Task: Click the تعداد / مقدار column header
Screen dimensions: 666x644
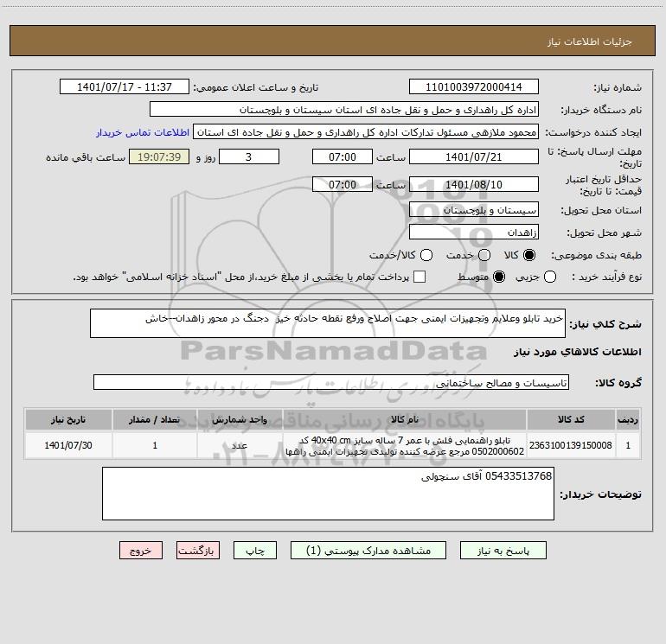Action: coord(155,419)
